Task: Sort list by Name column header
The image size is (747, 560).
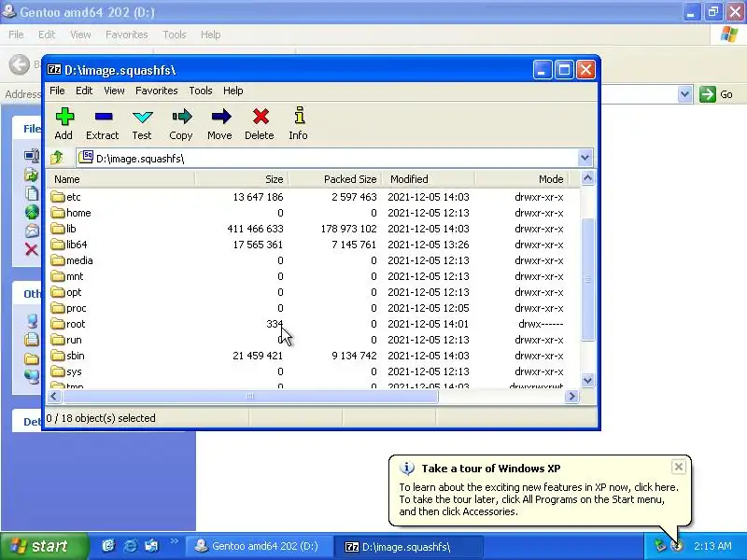Action: coord(120,179)
